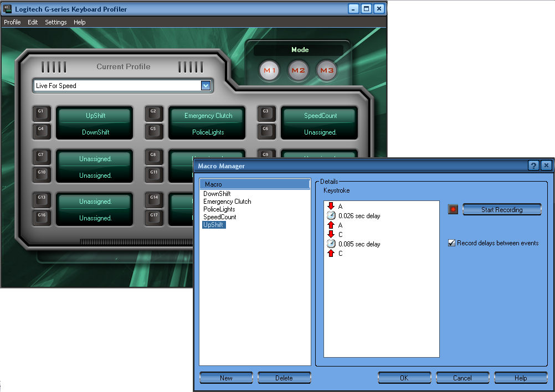The image size is (555, 392).
Task: Click the G16 key icon
Action: pyautogui.click(x=42, y=217)
